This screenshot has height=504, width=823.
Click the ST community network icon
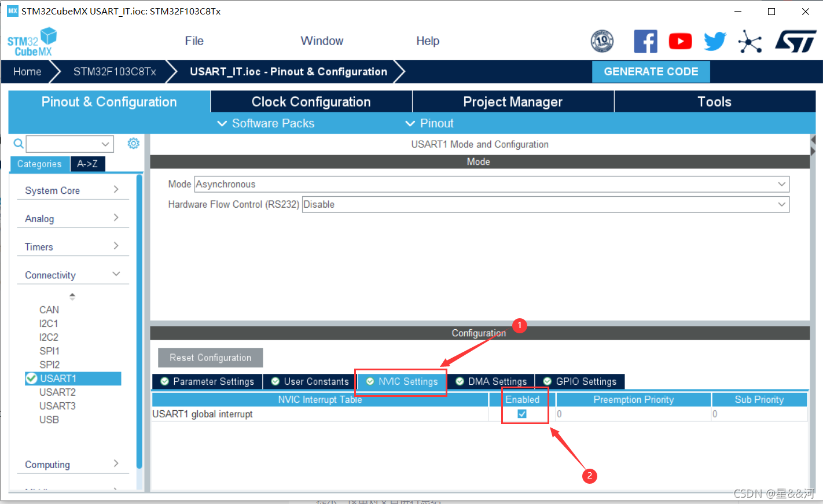(750, 41)
